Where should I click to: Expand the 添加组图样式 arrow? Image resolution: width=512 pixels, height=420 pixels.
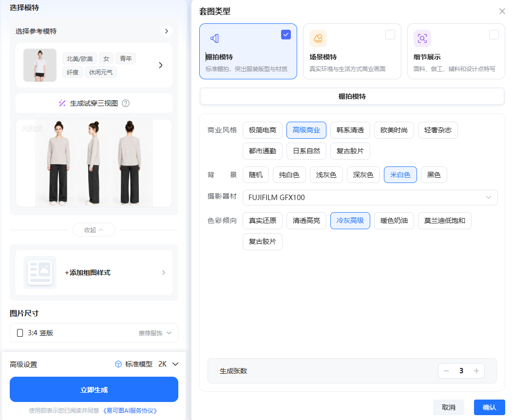(164, 273)
